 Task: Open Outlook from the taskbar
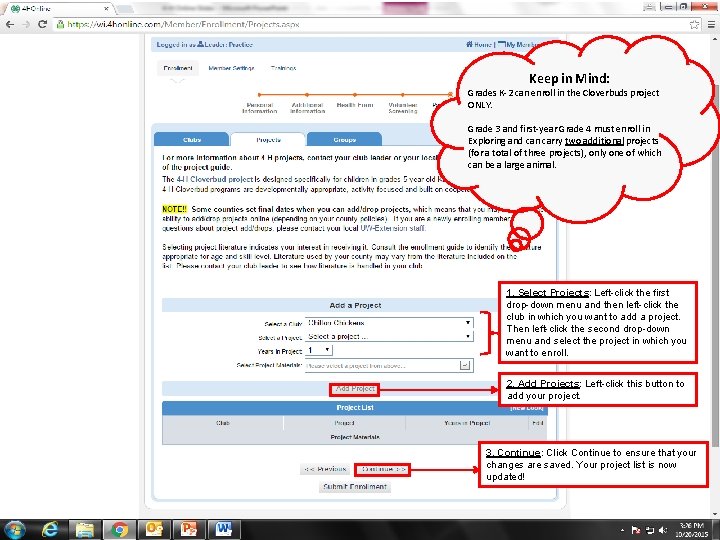click(154, 530)
